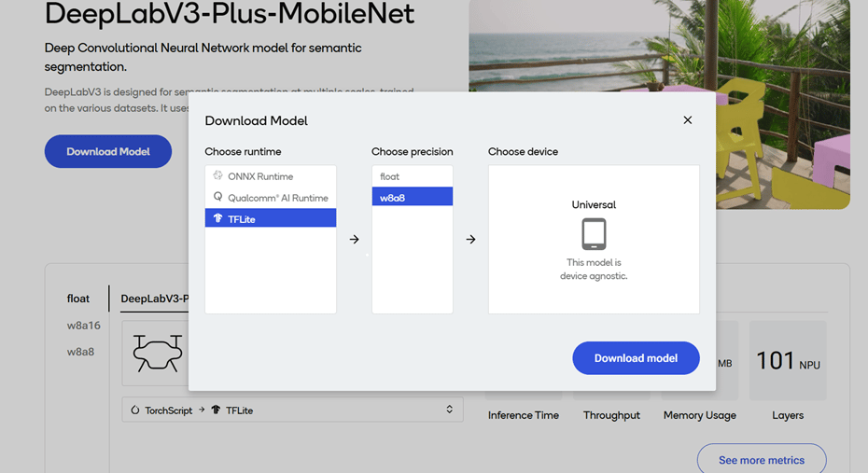This screenshot has height=473, width=868.
Task: Click the Universal device label
Action: click(x=594, y=204)
